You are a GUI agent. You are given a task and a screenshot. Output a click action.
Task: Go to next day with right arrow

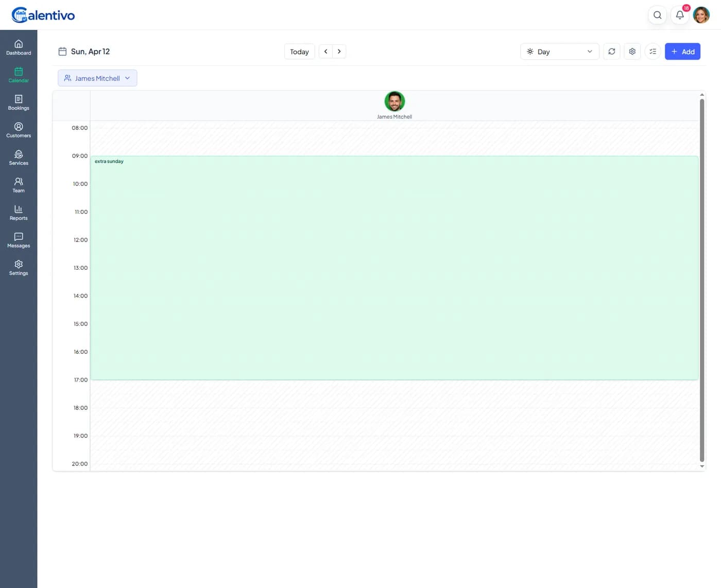click(x=339, y=51)
